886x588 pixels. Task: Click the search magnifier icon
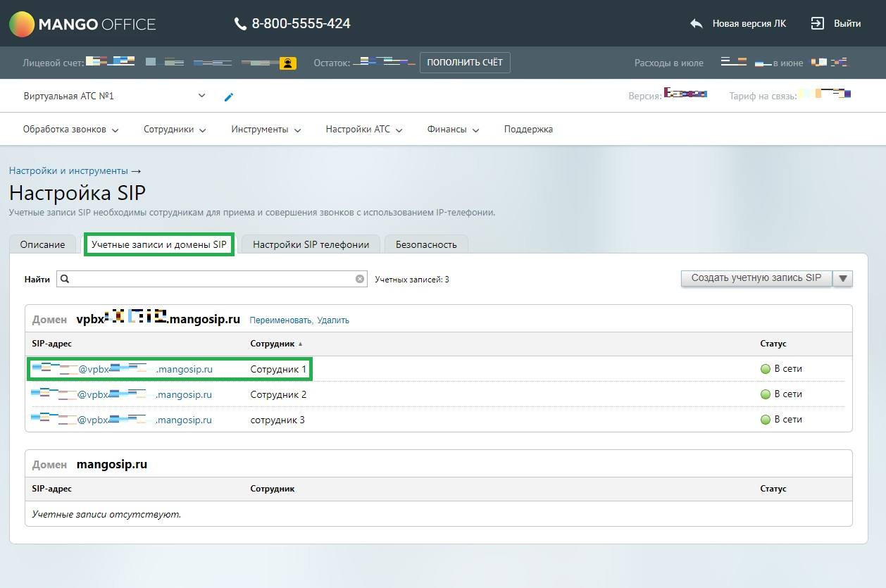[x=65, y=279]
